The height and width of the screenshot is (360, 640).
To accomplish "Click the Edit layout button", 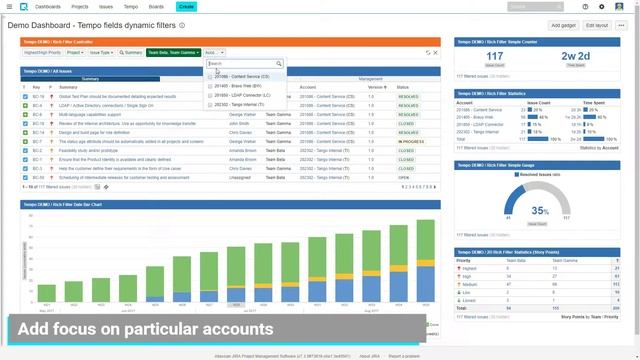I will click(597, 25).
